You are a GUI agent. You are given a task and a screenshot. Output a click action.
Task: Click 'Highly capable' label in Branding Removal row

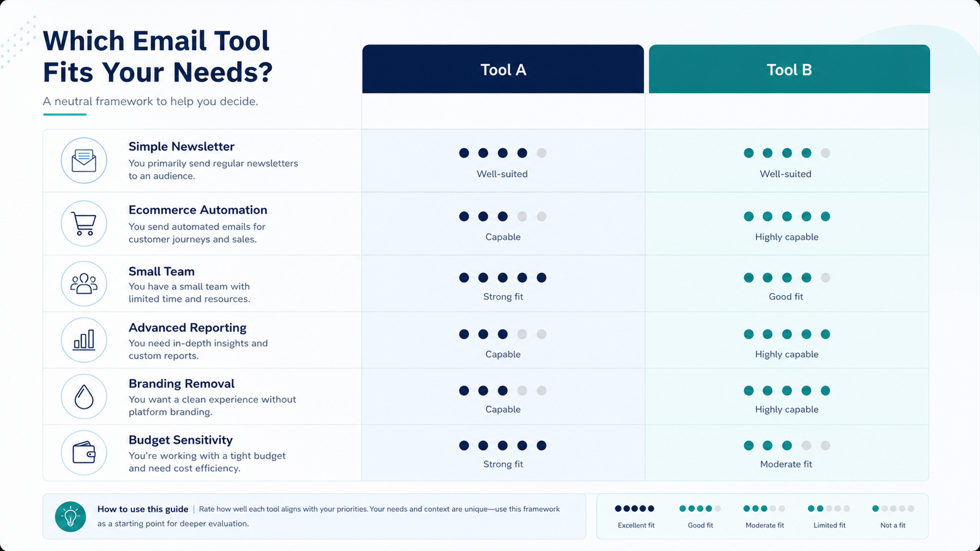pyautogui.click(x=786, y=410)
